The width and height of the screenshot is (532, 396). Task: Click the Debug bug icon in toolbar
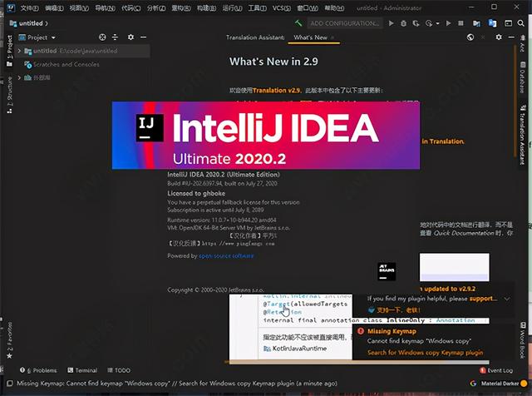point(403,23)
